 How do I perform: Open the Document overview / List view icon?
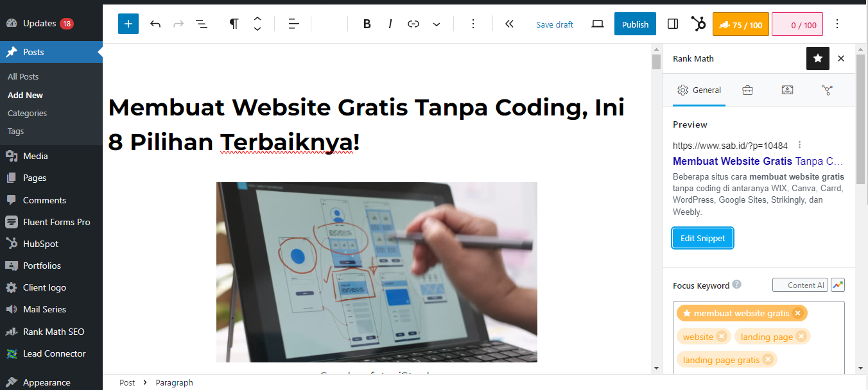tap(201, 24)
